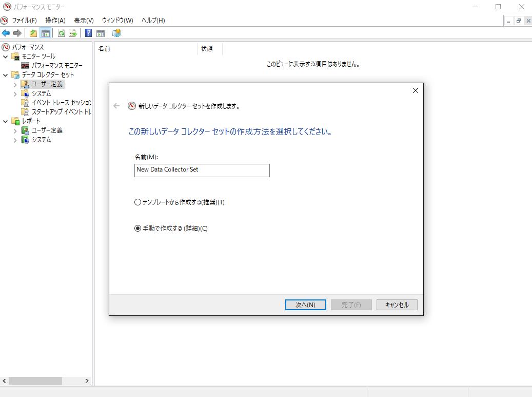Viewport: 532px width, 397px height.
Task: Click the パフォーマンス root node icon
Action: 6,47
